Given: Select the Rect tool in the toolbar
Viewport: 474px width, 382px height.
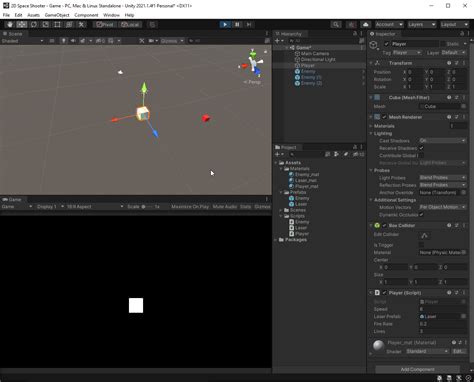Looking at the screenshot, I should [57, 25].
